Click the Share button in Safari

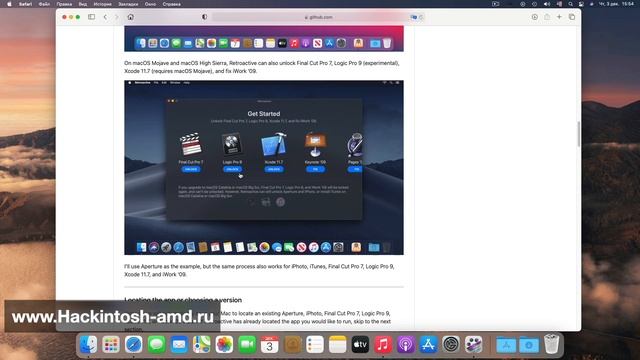tap(547, 17)
